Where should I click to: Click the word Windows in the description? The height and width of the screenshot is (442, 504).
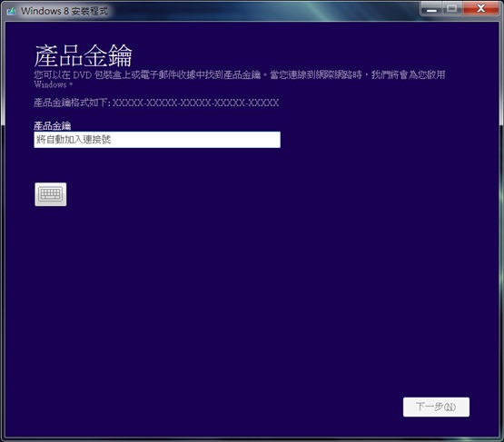[x=50, y=84]
